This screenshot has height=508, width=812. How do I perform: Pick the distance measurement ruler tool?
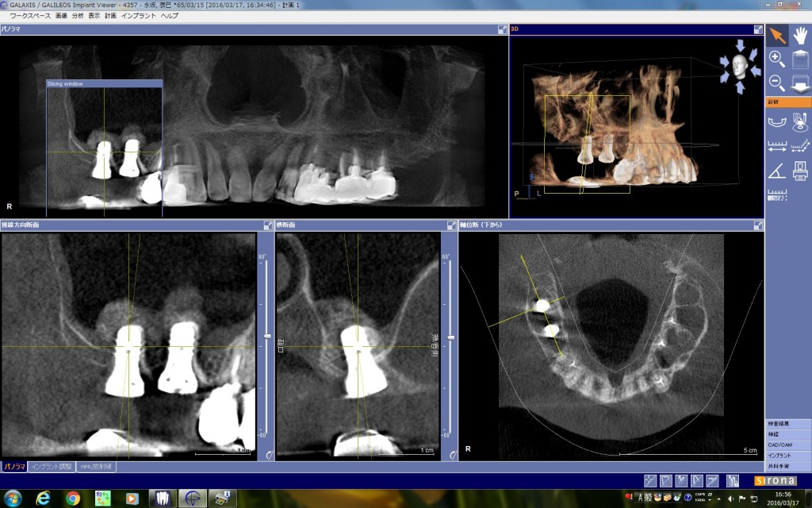(777, 147)
